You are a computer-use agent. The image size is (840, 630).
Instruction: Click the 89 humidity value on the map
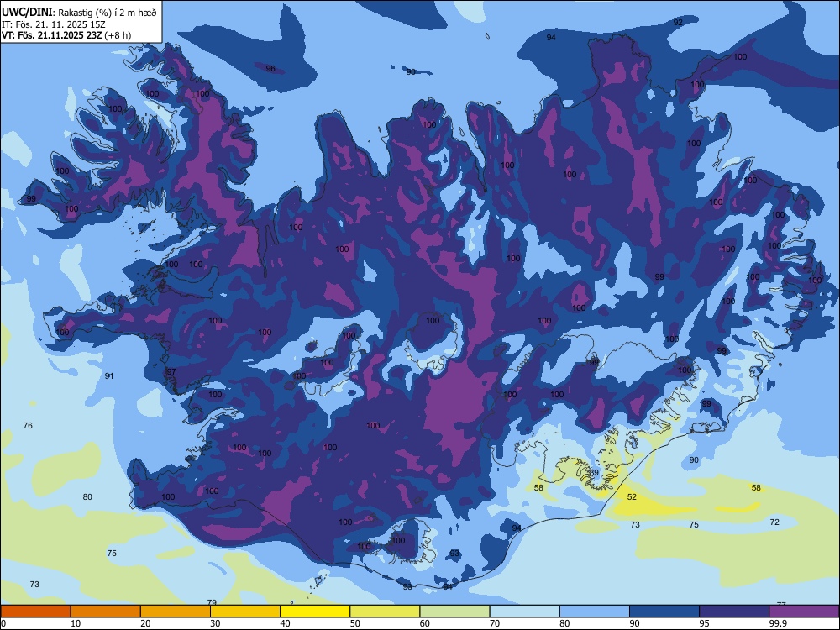(x=594, y=472)
